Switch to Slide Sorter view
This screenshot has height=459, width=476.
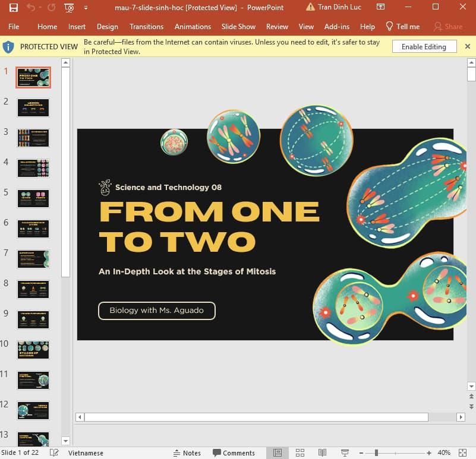tap(301, 452)
